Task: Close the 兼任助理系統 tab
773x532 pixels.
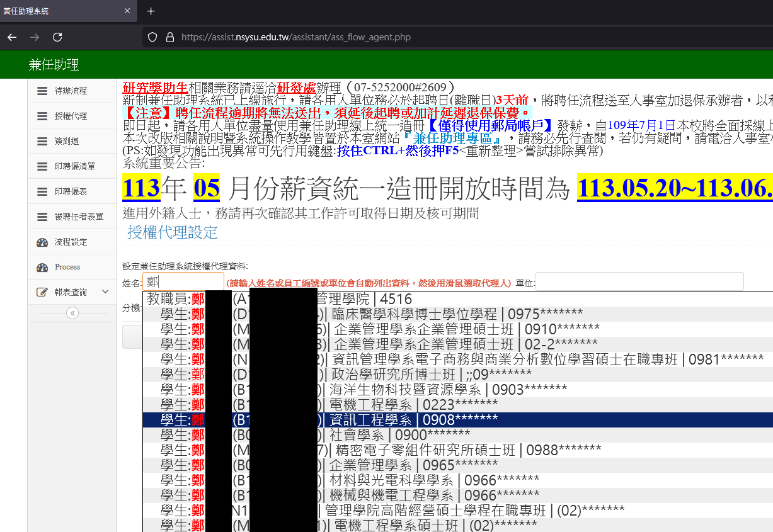Action: tap(127, 11)
